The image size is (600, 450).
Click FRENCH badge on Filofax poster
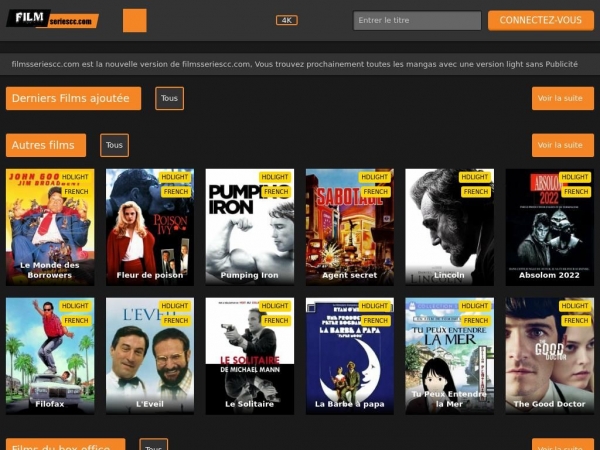point(76,320)
